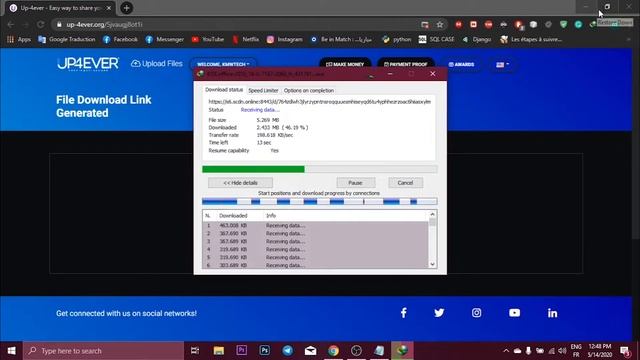Click the Hide details button

pyautogui.click(x=240, y=183)
